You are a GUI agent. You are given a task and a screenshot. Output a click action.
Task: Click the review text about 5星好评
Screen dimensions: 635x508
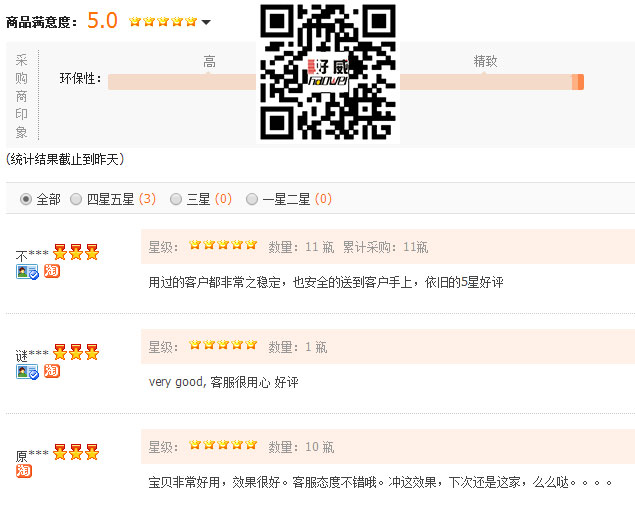tap(326, 282)
